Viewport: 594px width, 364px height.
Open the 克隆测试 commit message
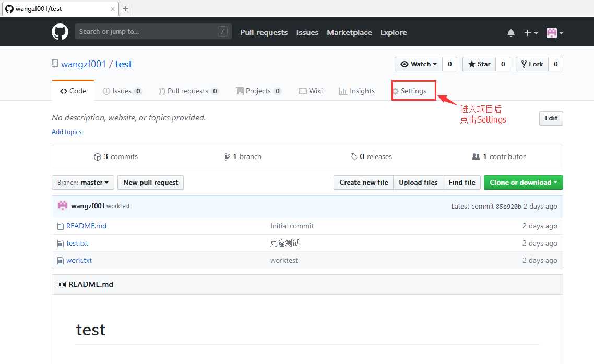point(284,244)
